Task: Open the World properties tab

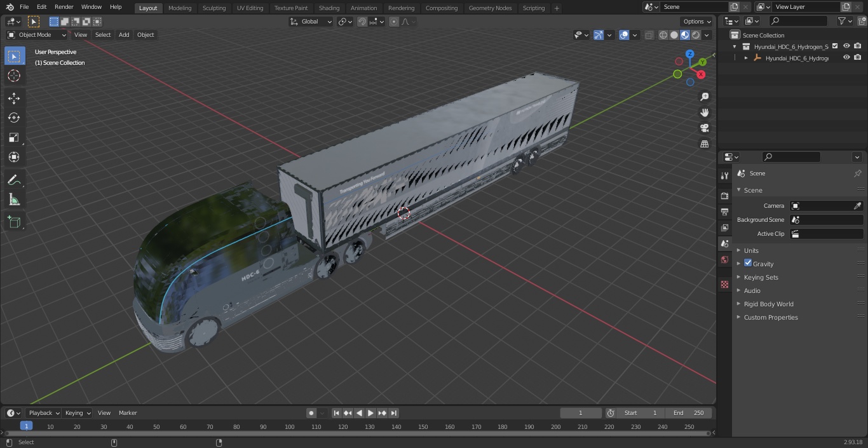Action: pyautogui.click(x=724, y=259)
